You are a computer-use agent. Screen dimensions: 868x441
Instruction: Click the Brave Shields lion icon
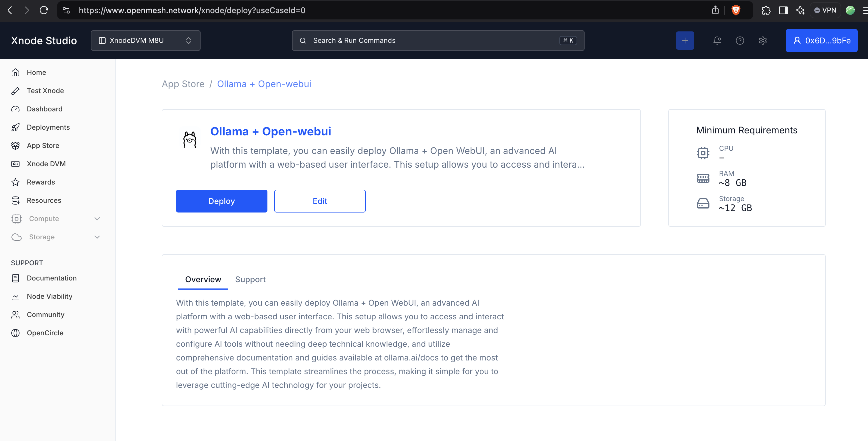click(736, 10)
